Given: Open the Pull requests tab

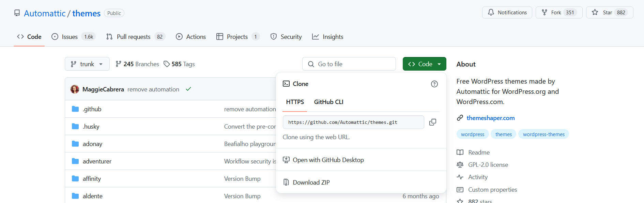Looking at the screenshot, I should tap(135, 37).
